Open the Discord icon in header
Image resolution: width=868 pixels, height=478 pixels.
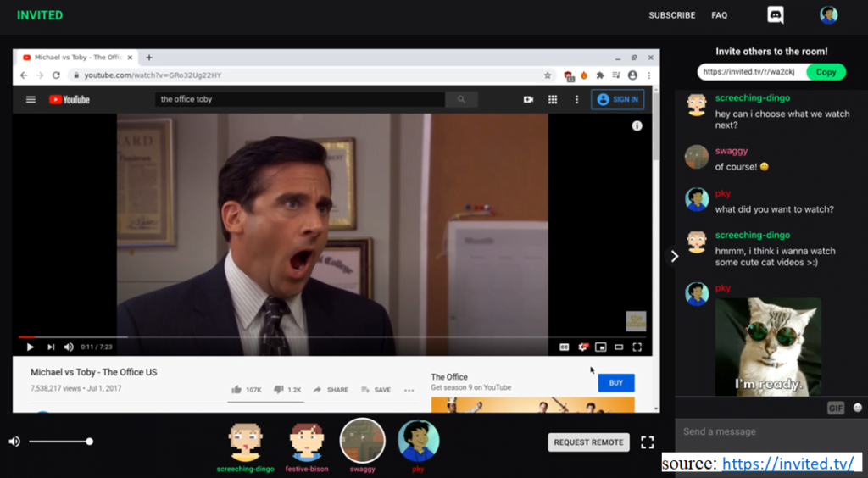coord(775,15)
